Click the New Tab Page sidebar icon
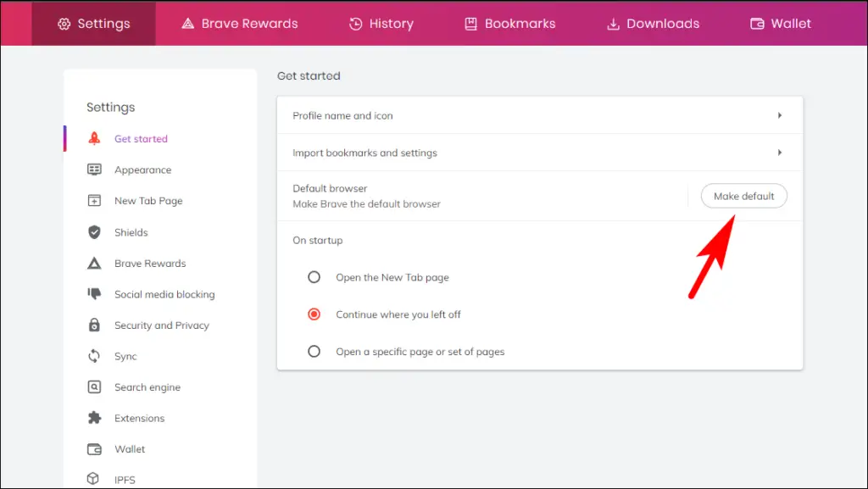 (94, 200)
